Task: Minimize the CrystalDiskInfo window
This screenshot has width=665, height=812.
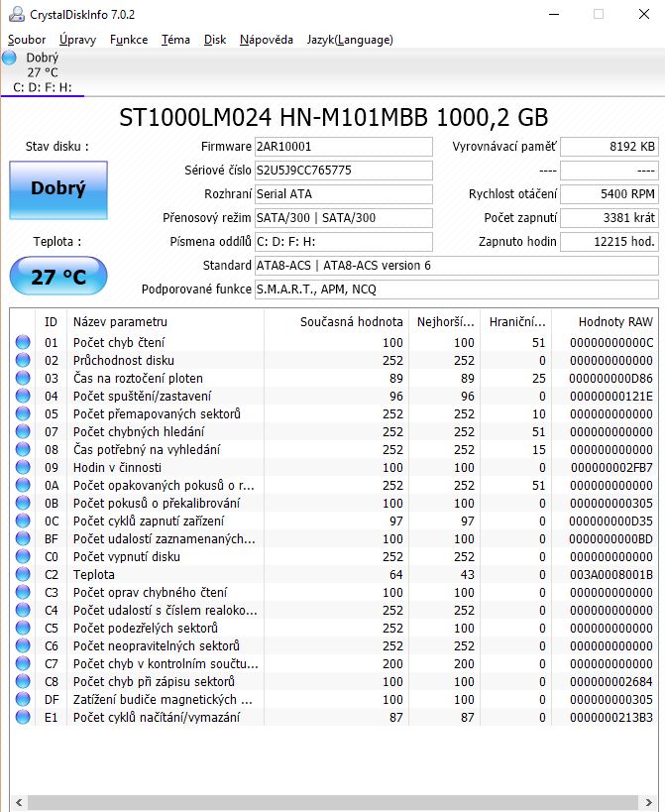Action: [x=554, y=14]
